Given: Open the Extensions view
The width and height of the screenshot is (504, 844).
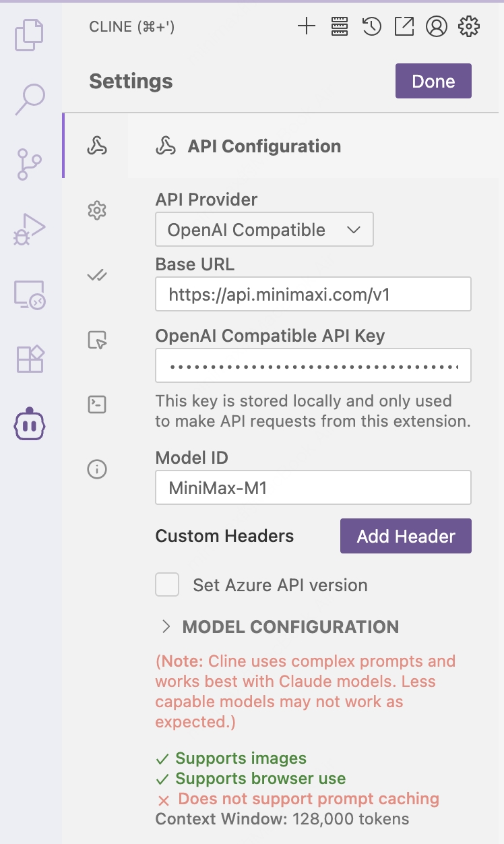Looking at the screenshot, I should pyautogui.click(x=30, y=359).
